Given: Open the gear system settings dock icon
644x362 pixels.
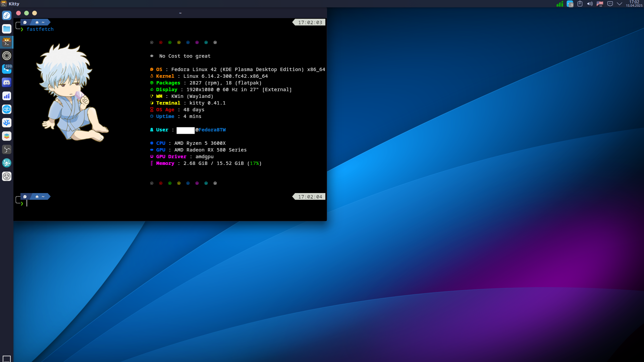Looking at the screenshot, I should (7, 176).
